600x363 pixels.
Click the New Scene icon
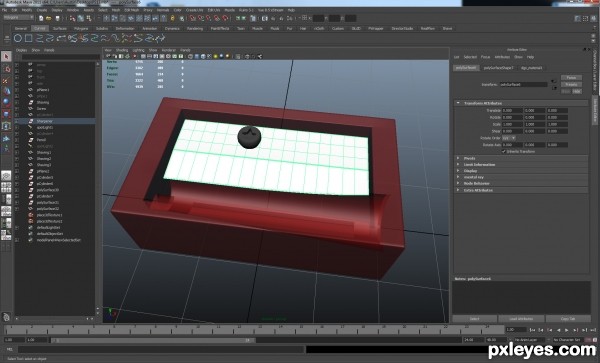[41, 18]
